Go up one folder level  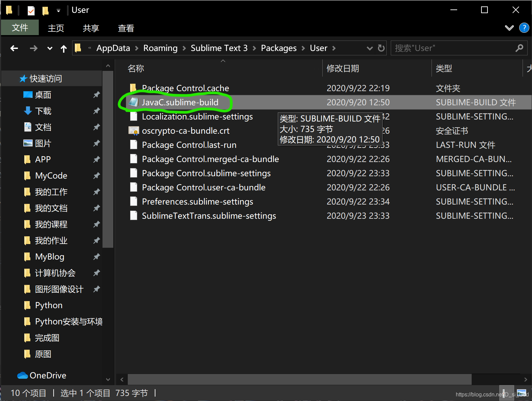(64, 49)
